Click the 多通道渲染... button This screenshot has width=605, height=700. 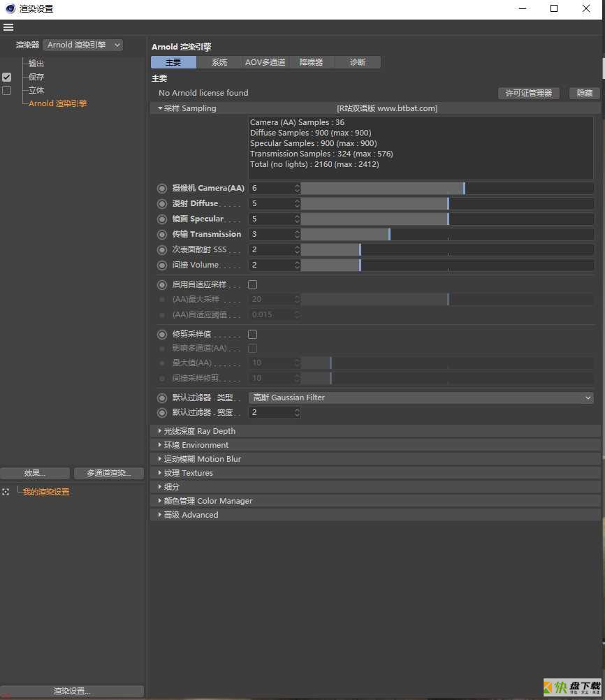[109, 473]
